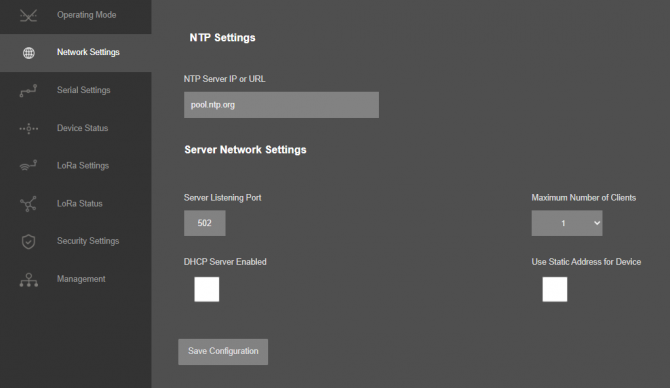The height and width of the screenshot is (388, 670).
Task: Click the Security Settings shield icon
Action: point(28,241)
